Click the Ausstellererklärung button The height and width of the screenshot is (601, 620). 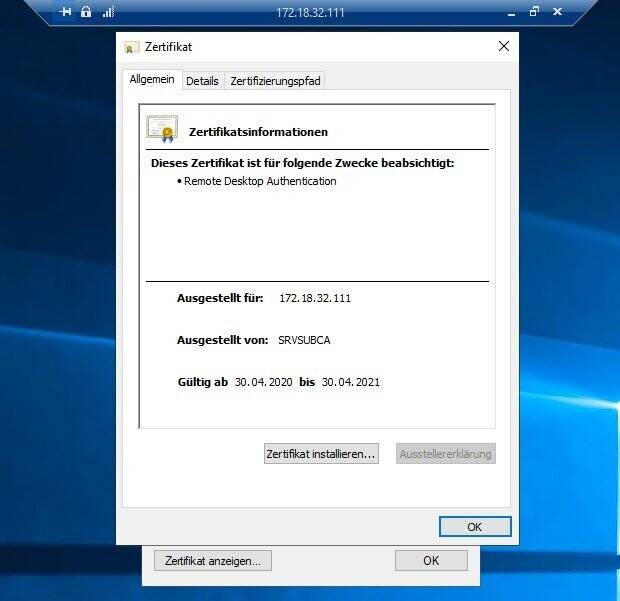click(445, 454)
